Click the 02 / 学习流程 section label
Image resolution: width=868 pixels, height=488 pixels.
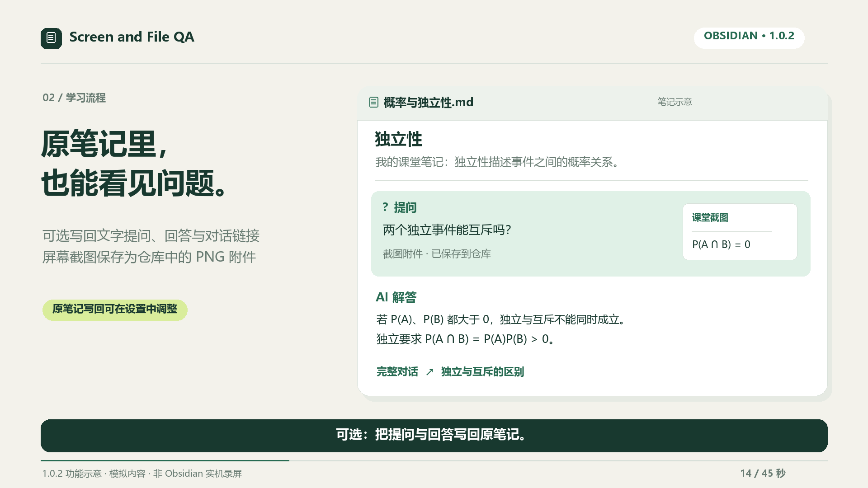tap(74, 98)
